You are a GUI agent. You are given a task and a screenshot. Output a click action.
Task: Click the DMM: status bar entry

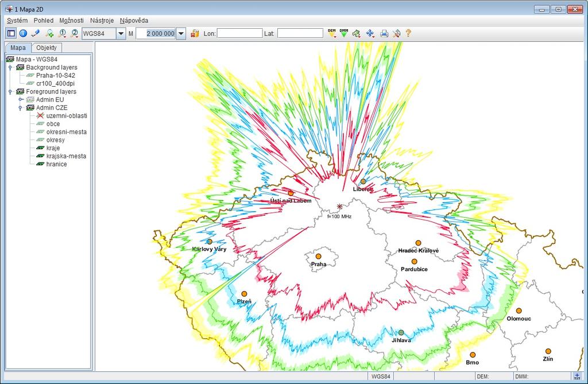(x=542, y=376)
